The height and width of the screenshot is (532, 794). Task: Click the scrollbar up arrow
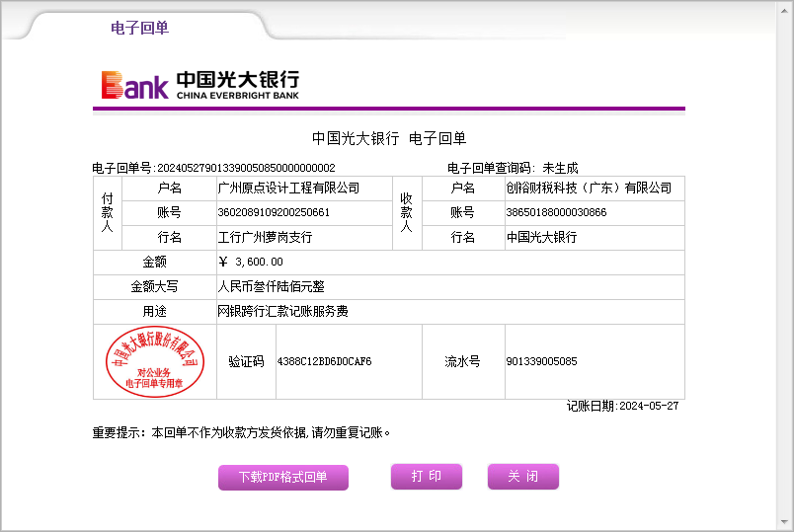(x=784, y=10)
